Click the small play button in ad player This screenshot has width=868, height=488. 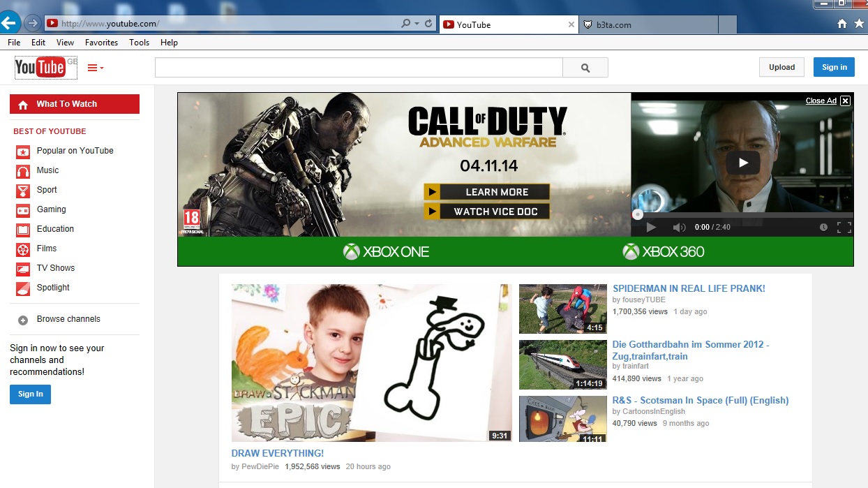click(651, 227)
